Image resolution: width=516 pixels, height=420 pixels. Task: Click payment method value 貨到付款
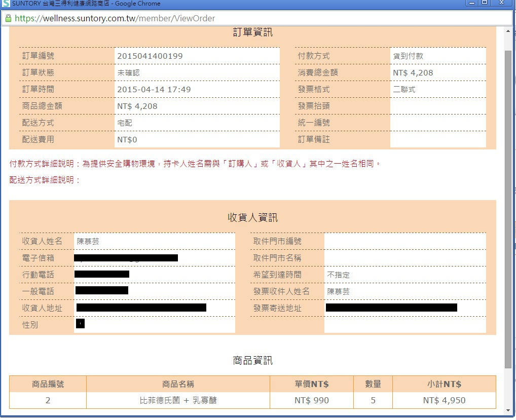coord(408,56)
